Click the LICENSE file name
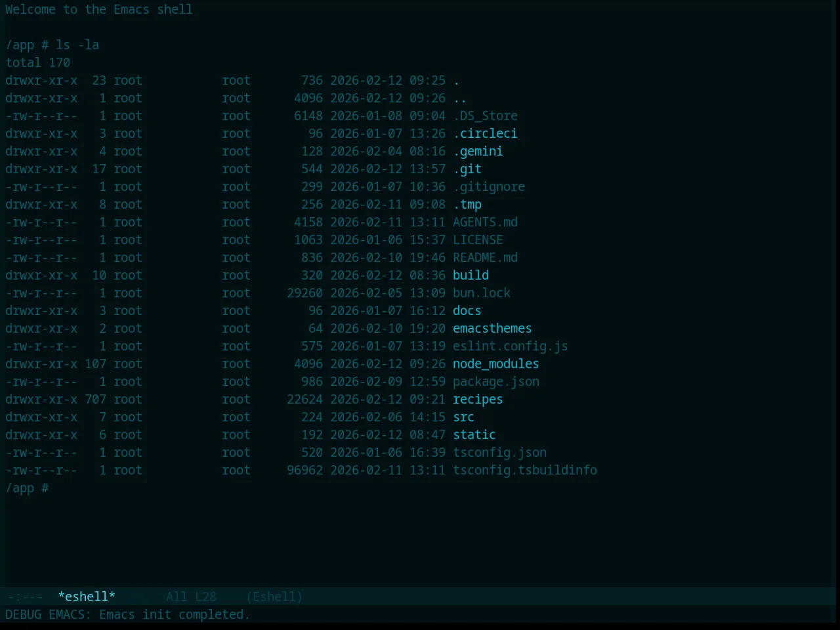The width and height of the screenshot is (840, 630). tap(478, 240)
